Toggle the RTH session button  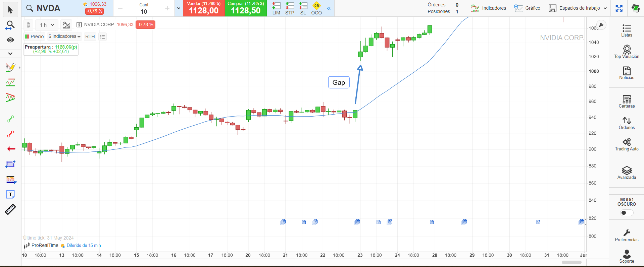click(90, 37)
